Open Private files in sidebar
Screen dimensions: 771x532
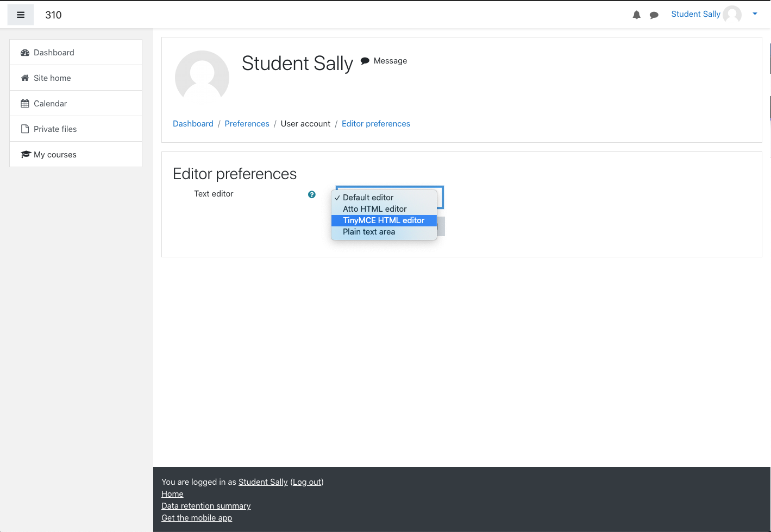click(x=76, y=129)
